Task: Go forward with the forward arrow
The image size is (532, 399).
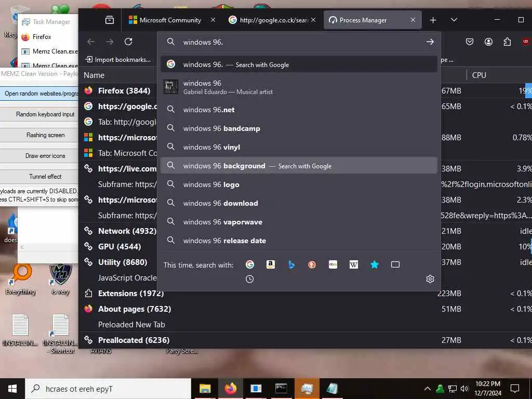Action: [x=110, y=42]
